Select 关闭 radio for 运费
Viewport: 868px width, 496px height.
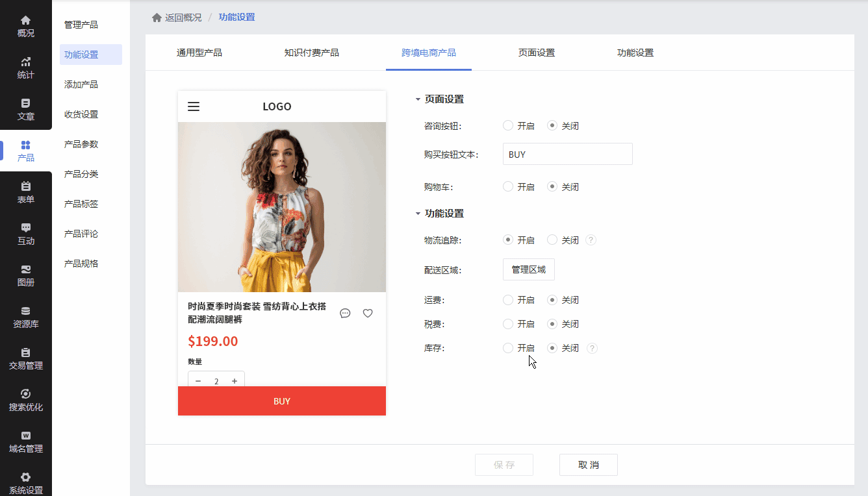pyautogui.click(x=552, y=300)
